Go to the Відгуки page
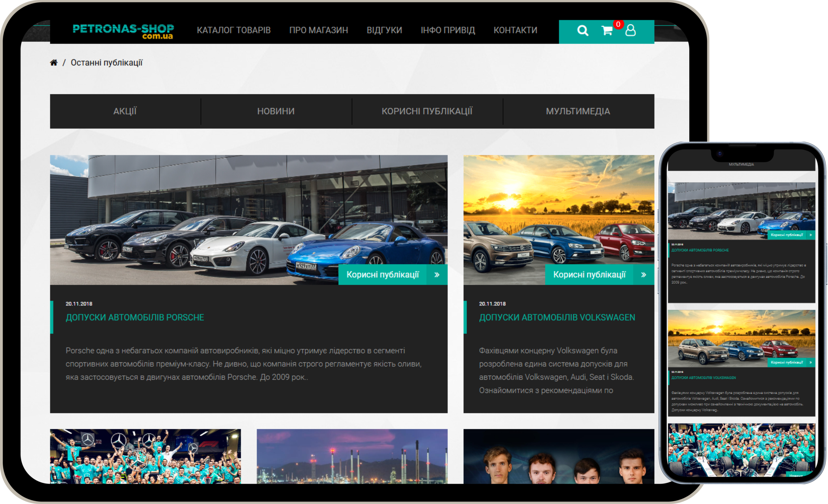828x504 pixels. pyautogui.click(x=385, y=30)
